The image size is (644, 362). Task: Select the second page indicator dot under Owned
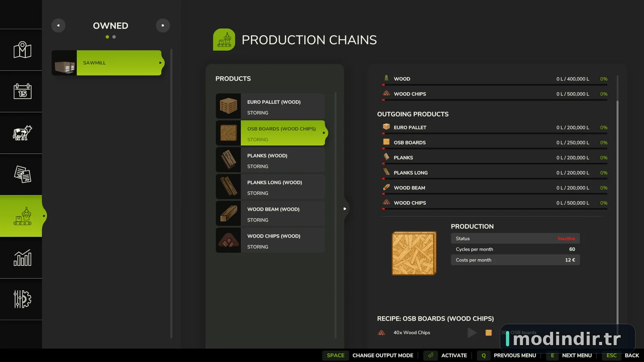(x=114, y=37)
